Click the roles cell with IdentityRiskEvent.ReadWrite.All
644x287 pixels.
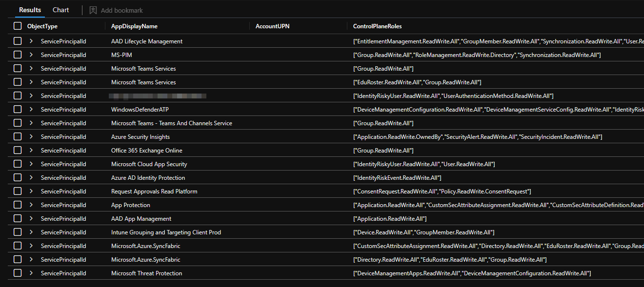pyautogui.click(x=397, y=178)
